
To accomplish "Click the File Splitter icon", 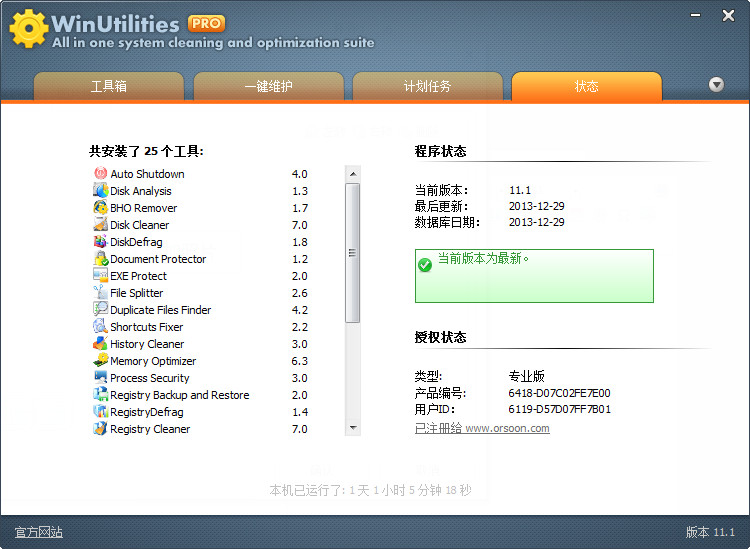I will (100, 293).
